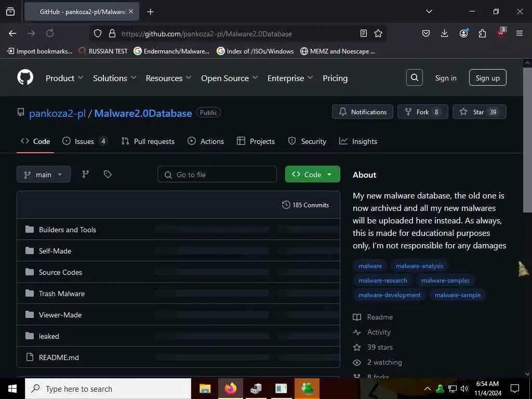Click the Pricing link
This screenshot has height=399, width=532.
coord(335,78)
